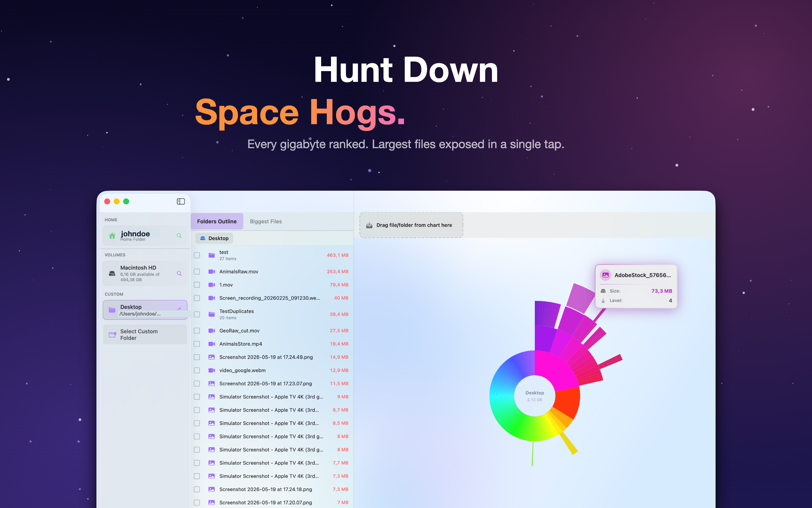Check the video_google.webm checkbox
The height and width of the screenshot is (508, 812).
click(197, 370)
